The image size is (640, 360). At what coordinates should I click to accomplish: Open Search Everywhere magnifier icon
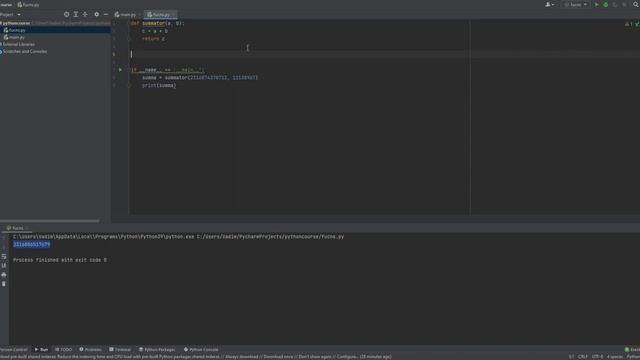point(636,4)
